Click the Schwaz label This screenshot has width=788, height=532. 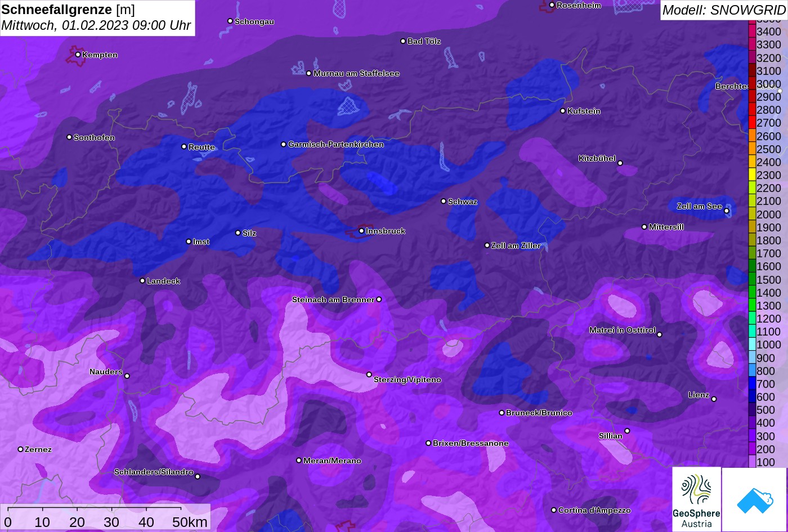point(463,202)
